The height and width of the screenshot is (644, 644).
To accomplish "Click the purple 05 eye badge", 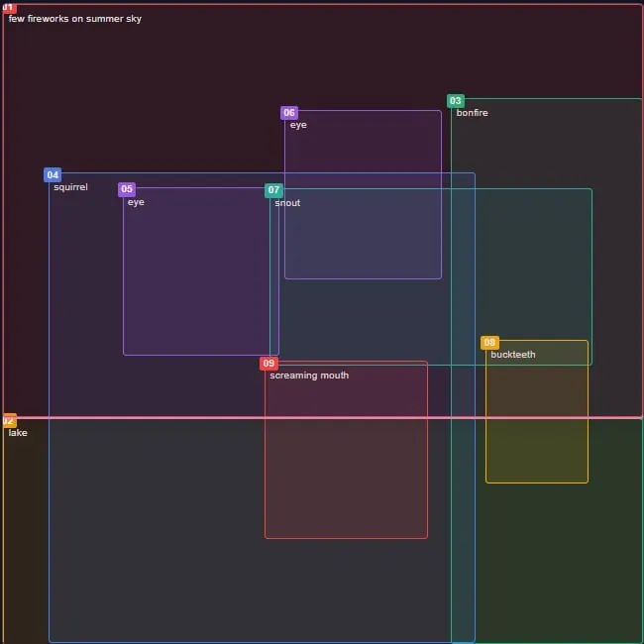I will click(x=127, y=189).
